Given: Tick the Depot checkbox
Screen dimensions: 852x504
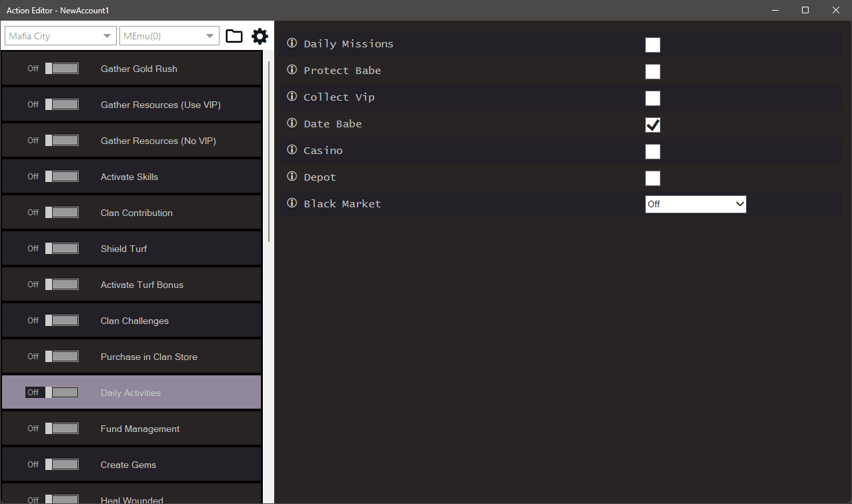Looking at the screenshot, I should [653, 178].
